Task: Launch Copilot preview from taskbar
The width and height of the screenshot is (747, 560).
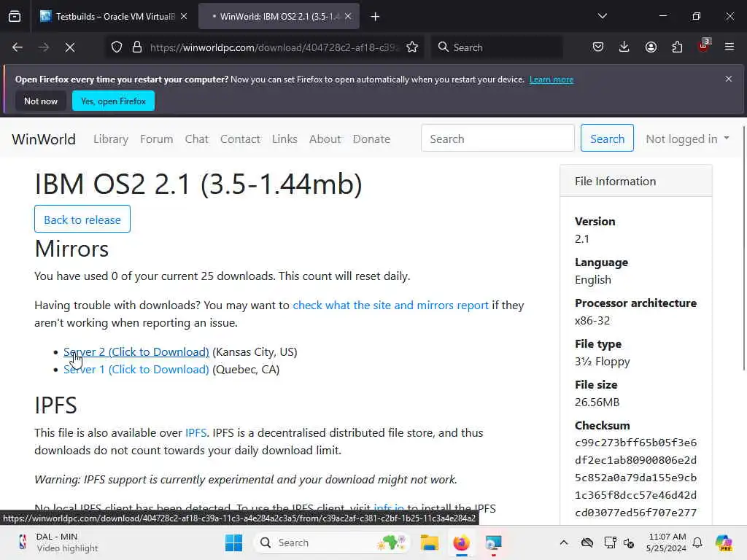Action: click(x=724, y=542)
